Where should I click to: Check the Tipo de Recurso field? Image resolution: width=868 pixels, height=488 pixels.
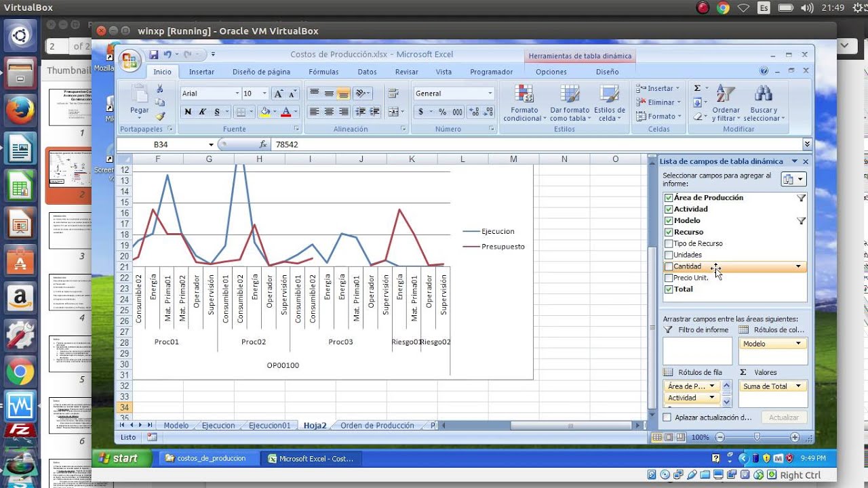click(669, 243)
